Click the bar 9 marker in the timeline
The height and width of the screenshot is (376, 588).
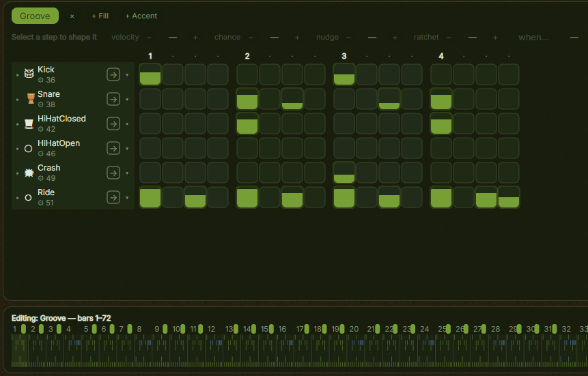(x=165, y=329)
